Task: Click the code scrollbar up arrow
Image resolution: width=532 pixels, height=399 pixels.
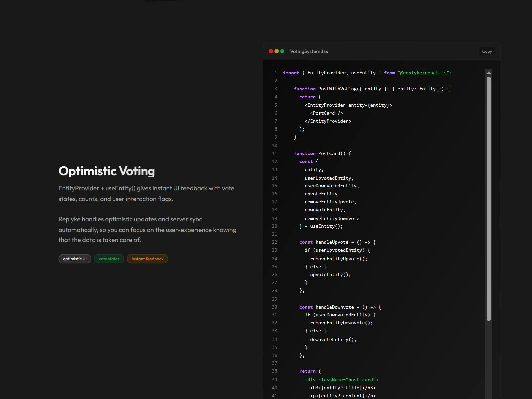Action: (489, 72)
